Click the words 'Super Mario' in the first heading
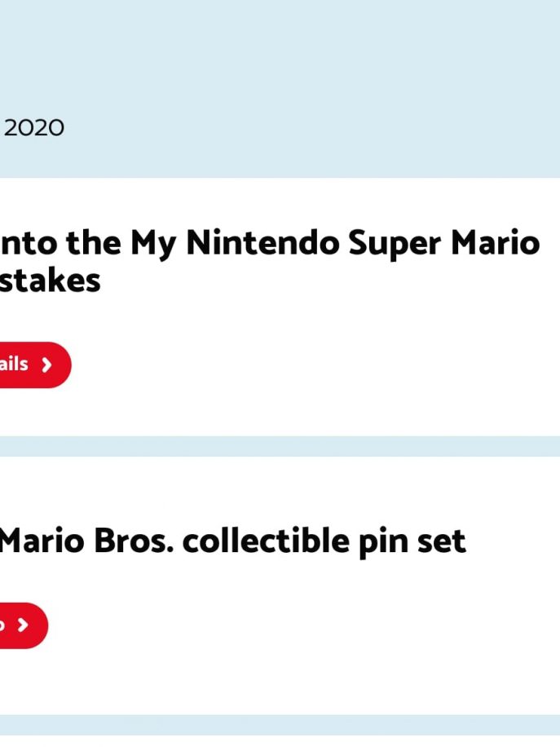 click(443, 243)
